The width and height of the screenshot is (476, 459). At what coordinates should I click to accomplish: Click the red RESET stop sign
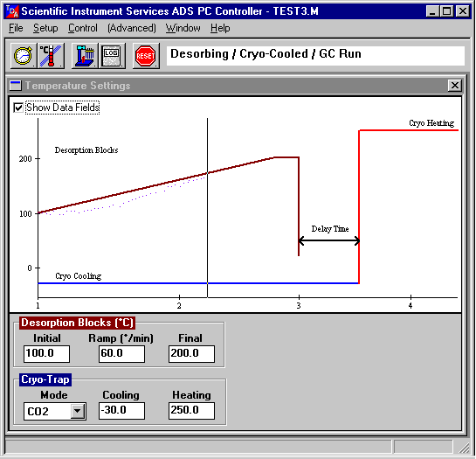click(146, 56)
